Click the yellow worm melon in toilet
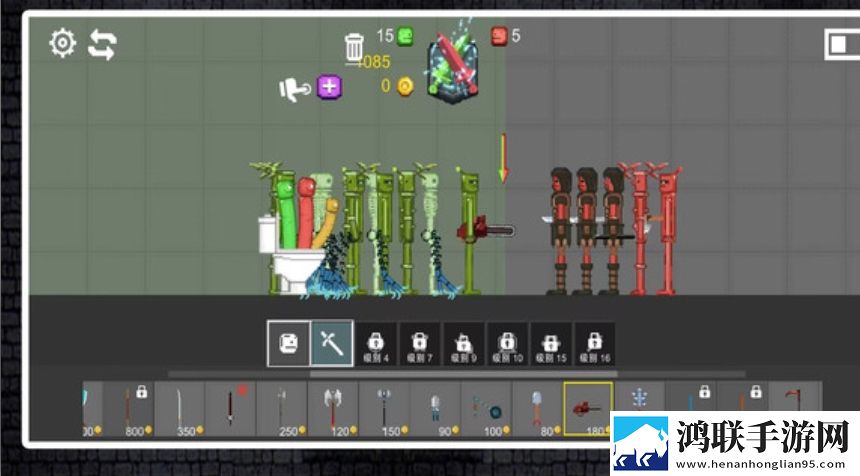 click(x=327, y=223)
